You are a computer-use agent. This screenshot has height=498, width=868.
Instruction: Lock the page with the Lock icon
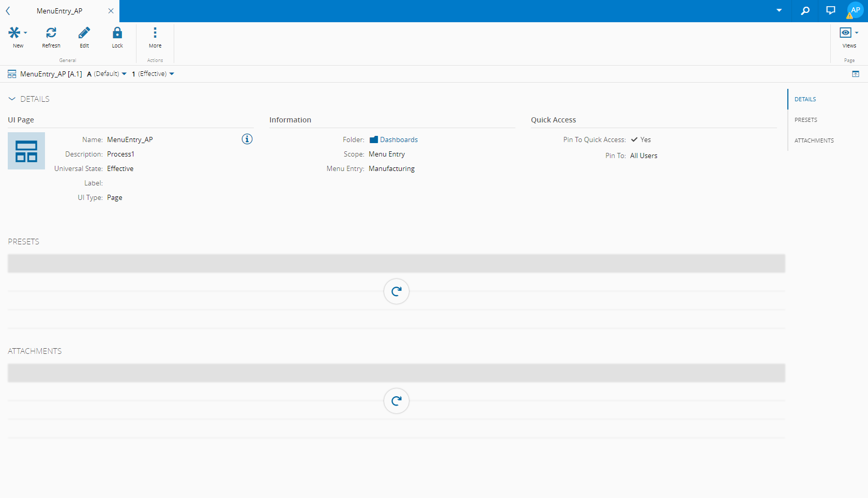[117, 34]
